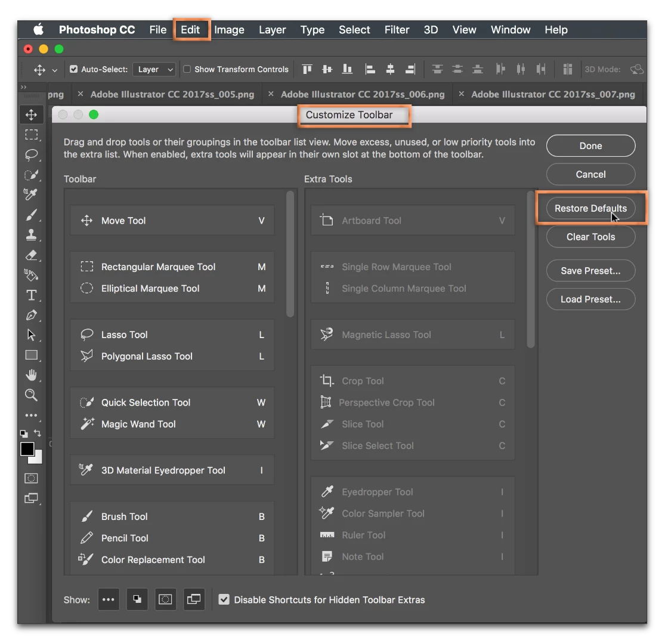665x644 pixels.
Task: Open the Window menu
Action: pos(511,30)
